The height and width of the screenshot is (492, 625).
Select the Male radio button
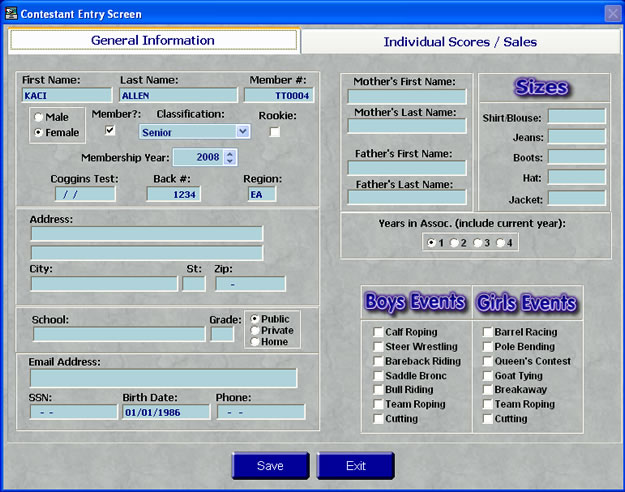[39, 118]
